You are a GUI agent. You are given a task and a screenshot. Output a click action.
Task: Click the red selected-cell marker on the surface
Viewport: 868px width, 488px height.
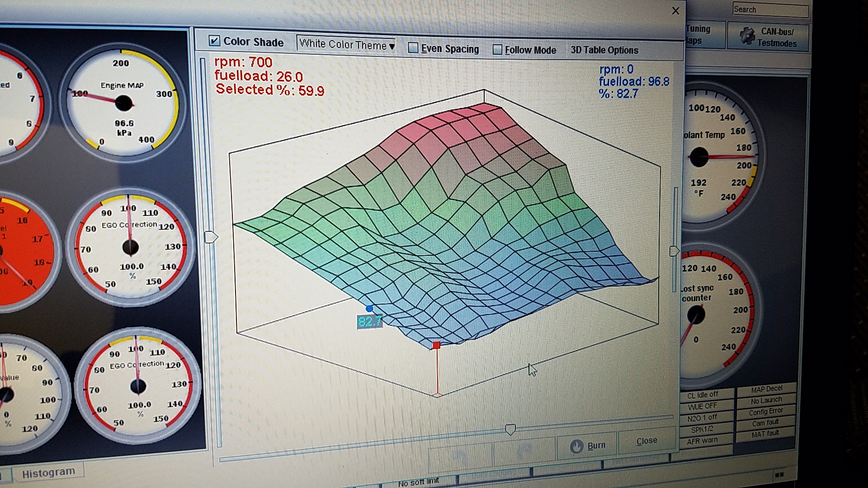(436, 345)
